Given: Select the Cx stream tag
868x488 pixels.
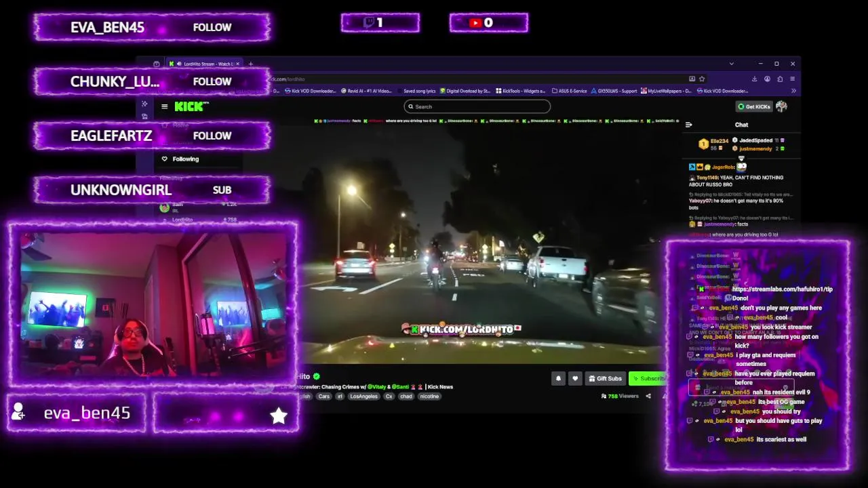Looking at the screenshot, I should coord(389,396).
